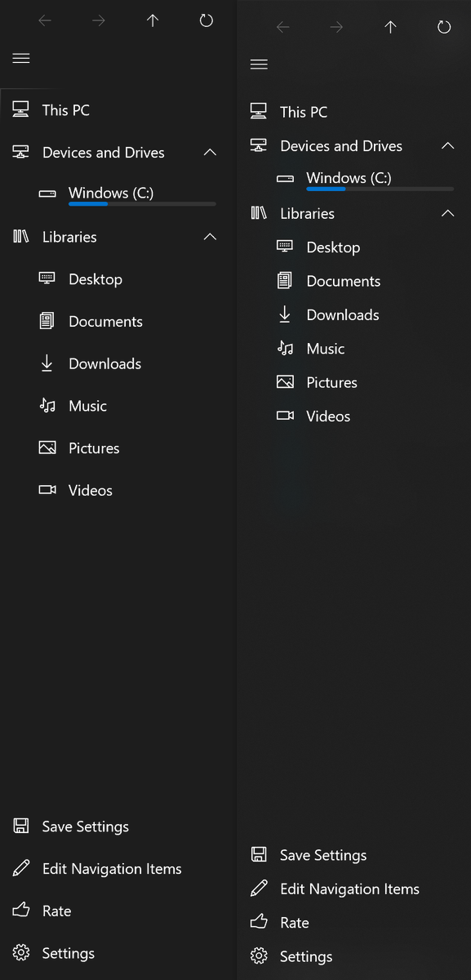Click Windows (C:) usage bar in the right panel

tap(380, 188)
